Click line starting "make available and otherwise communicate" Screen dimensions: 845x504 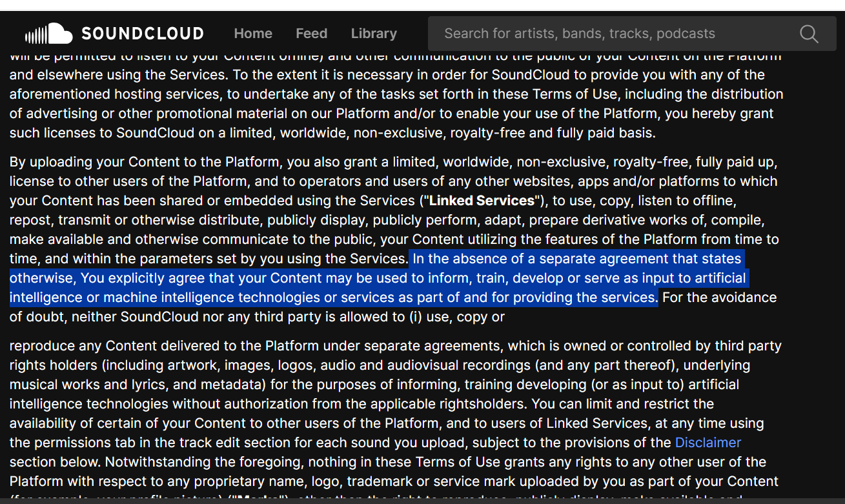point(394,239)
